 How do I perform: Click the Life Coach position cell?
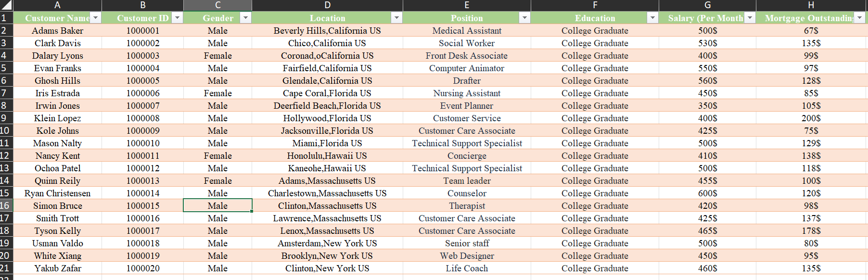[467, 268]
